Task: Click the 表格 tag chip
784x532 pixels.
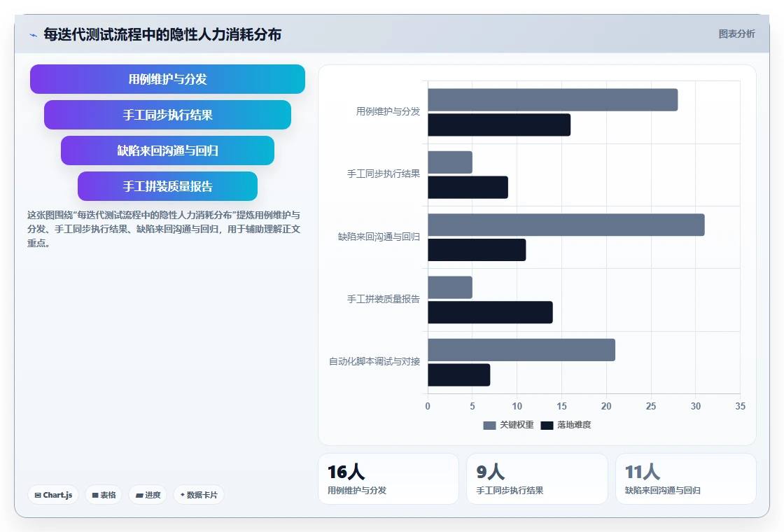Action: tap(104, 495)
